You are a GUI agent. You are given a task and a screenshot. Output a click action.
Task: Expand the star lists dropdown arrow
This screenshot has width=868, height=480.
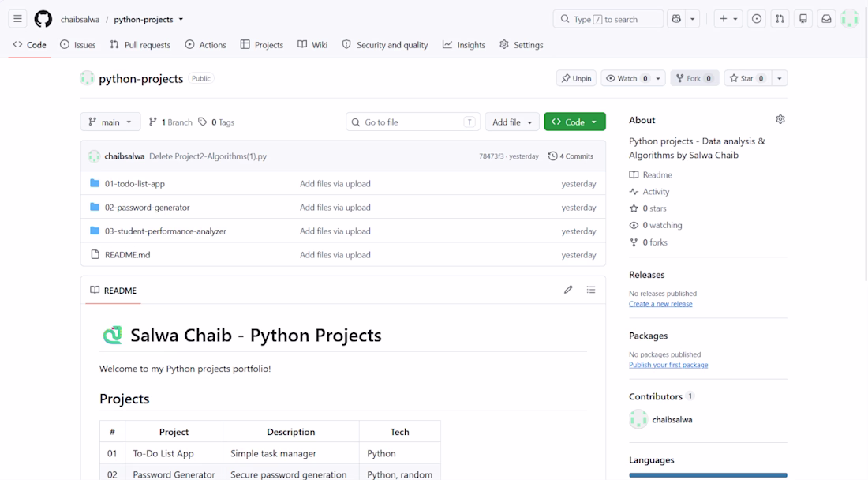pyautogui.click(x=780, y=78)
